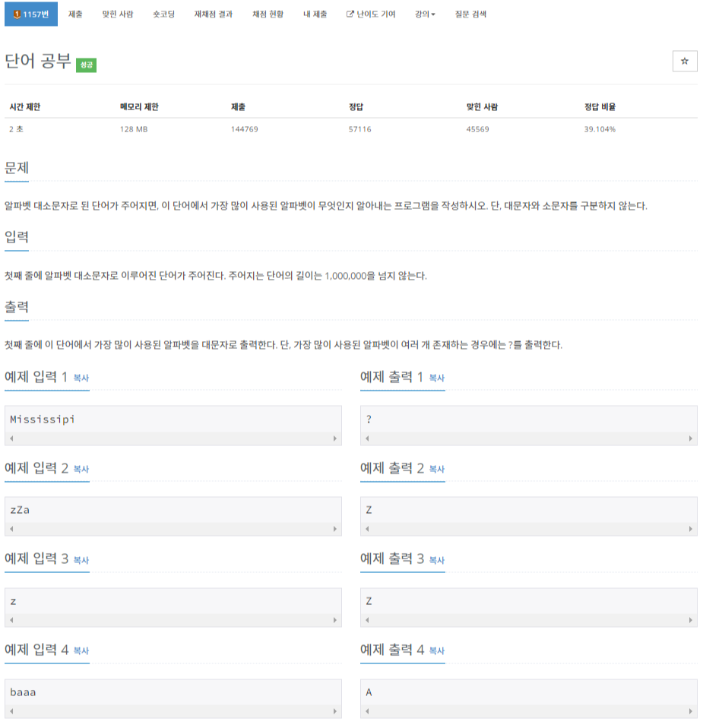Click the green 성공 badge

(x=87, y=65)
